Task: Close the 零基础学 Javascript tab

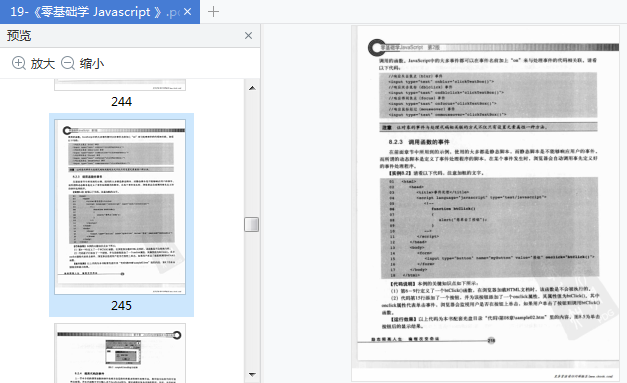Action: [x=187, y=12]
